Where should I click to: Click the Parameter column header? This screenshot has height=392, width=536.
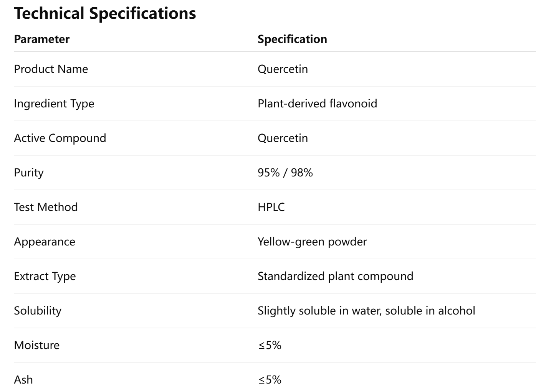[x=41, y=39]
